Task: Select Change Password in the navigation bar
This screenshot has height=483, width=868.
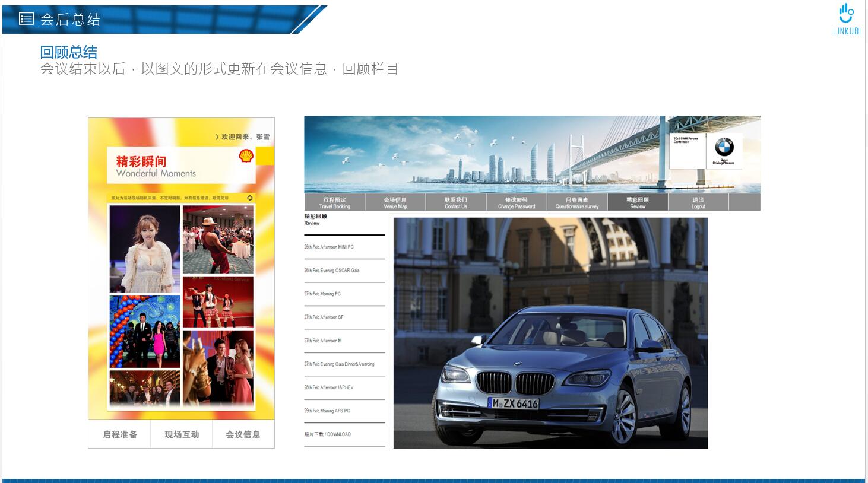Action: click(x=516, y=203)
